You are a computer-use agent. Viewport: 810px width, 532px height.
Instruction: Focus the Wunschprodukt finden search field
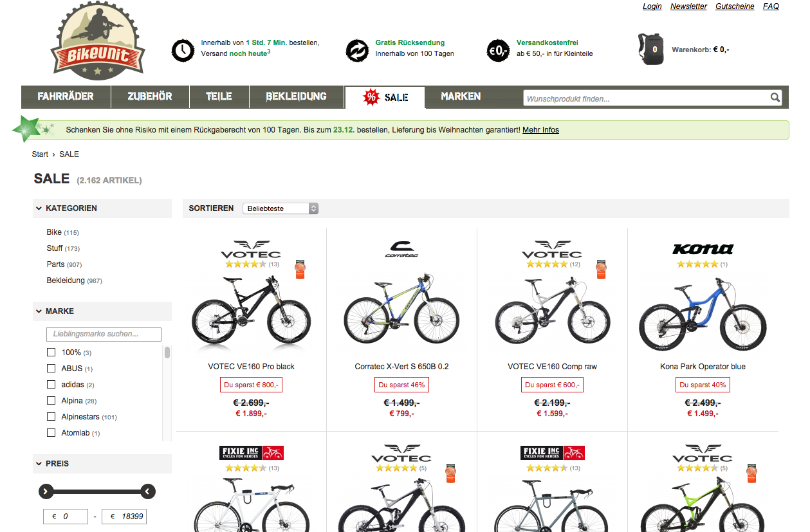point(646,98)
